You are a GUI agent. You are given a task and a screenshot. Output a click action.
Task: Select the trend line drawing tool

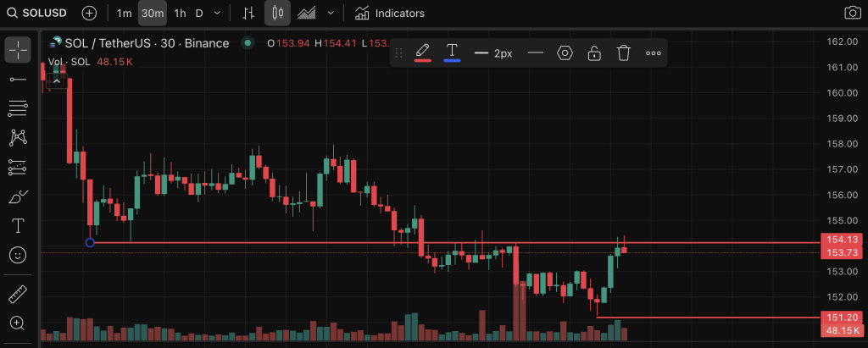[18, 80]
